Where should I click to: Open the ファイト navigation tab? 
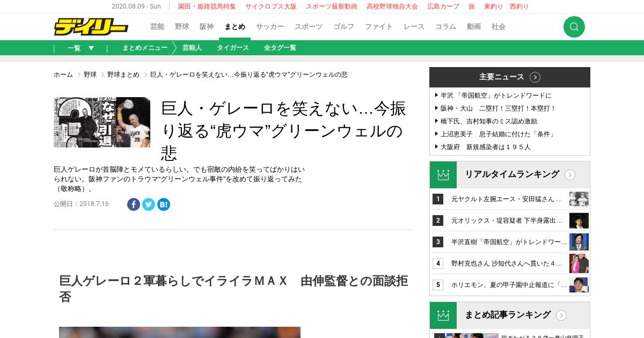[379, 27]
